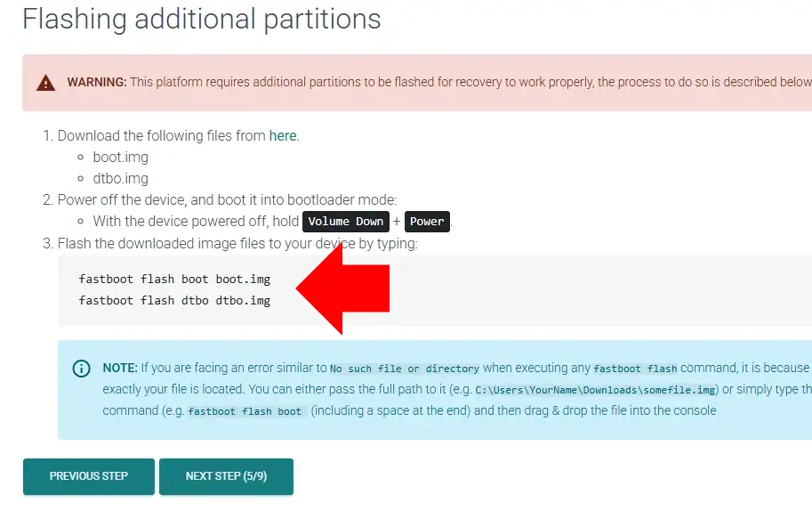Screen dimensions: 812x511
Task: Click the large red arrow graphic
Action: pyautogui.click(x=345, y=288)
